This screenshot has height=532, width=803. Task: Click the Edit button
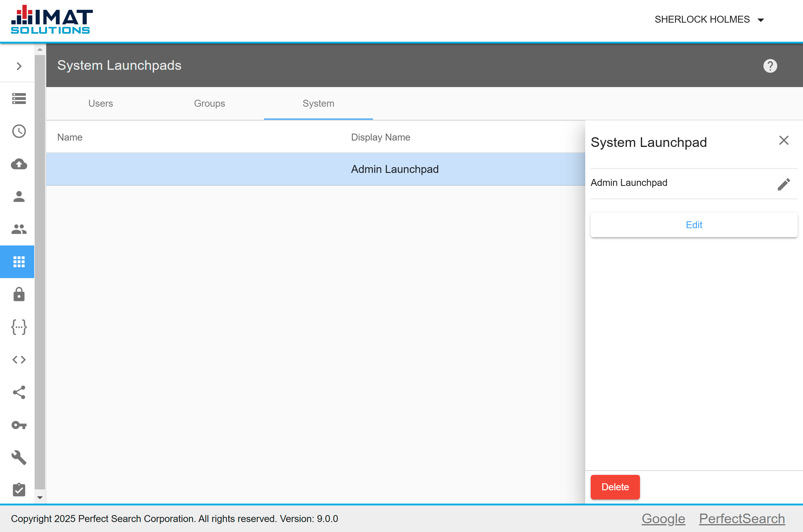tap(694, 225)
